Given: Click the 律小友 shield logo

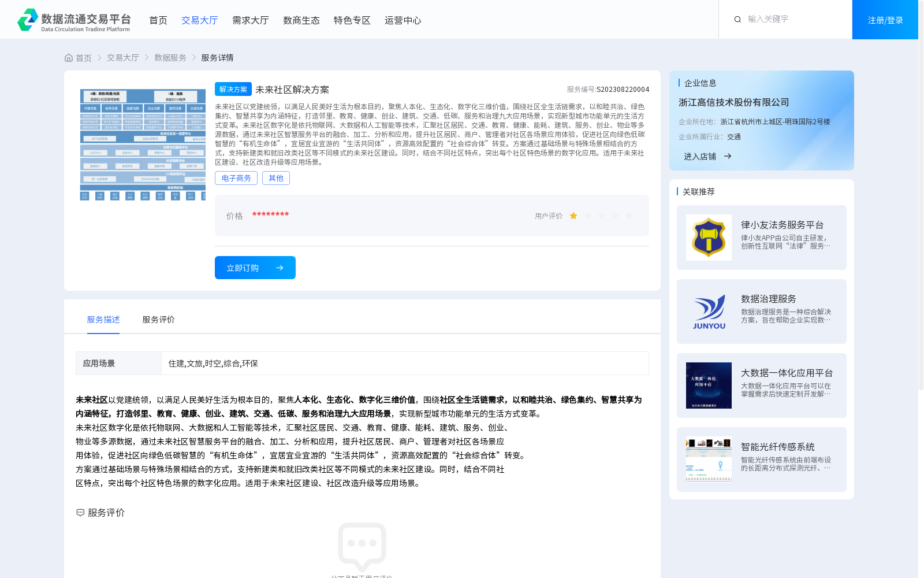Looking at the screenshot, I should click(709, 238).
